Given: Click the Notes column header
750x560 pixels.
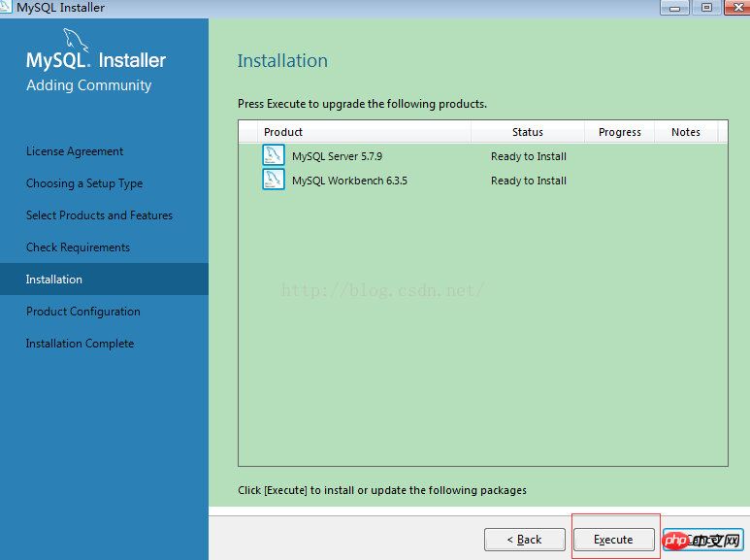Looking at the screenshot, I should [x=685, y=132].
